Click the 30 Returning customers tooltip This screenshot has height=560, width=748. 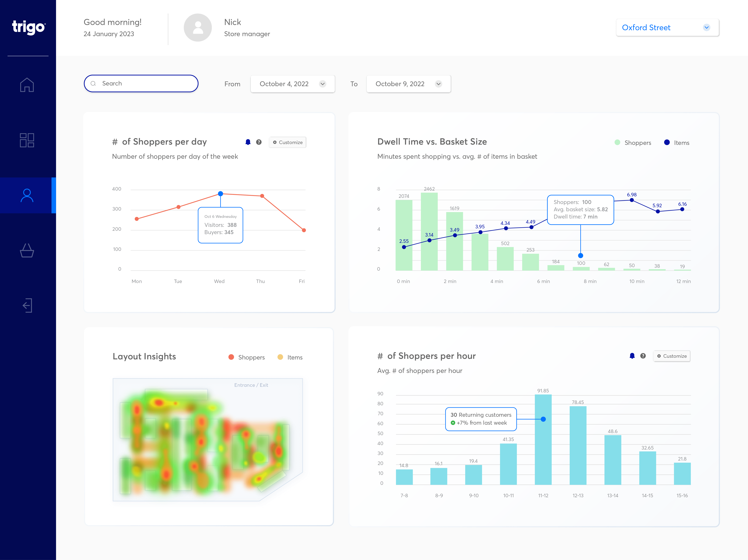pyautogui.click(x=481, y=419)
